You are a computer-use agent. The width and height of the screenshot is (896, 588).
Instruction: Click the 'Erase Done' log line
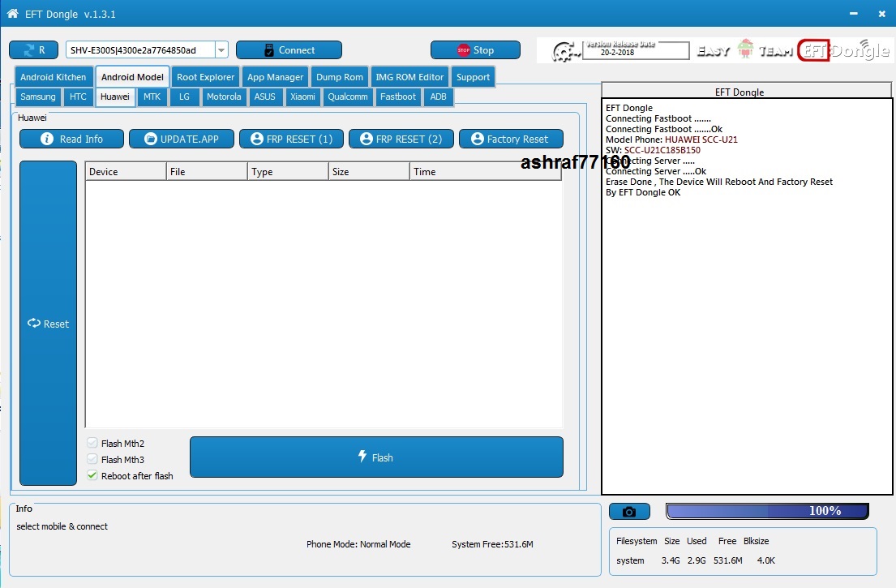[x=719, y=182]
